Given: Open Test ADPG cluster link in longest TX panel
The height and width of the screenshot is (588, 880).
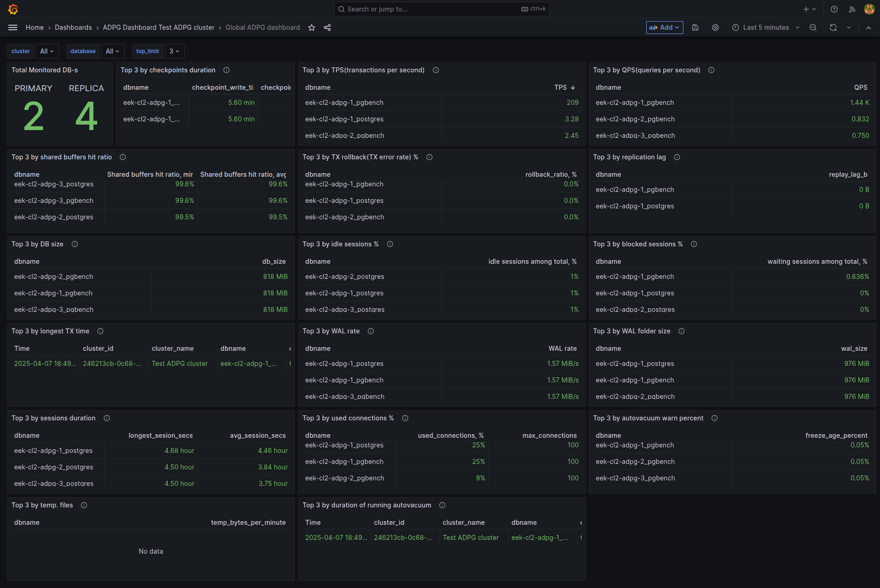Looking at the screenshot, I should tap(180, 364).
